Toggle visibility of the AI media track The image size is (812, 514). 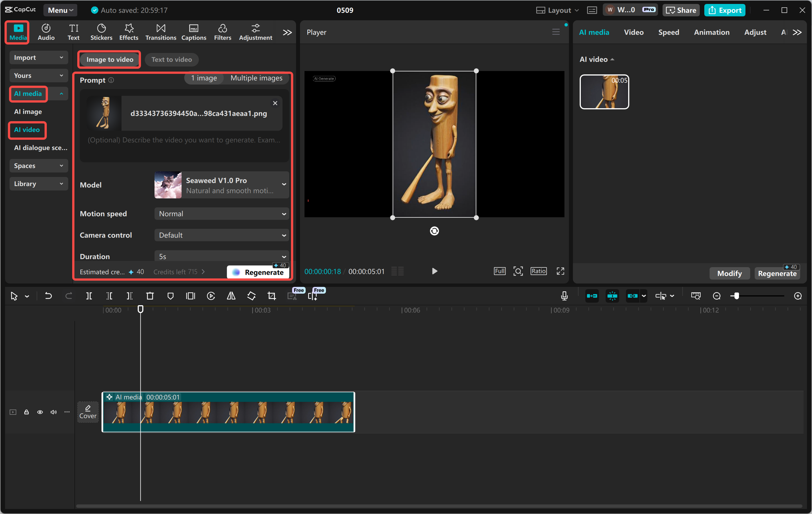(40, 412)
